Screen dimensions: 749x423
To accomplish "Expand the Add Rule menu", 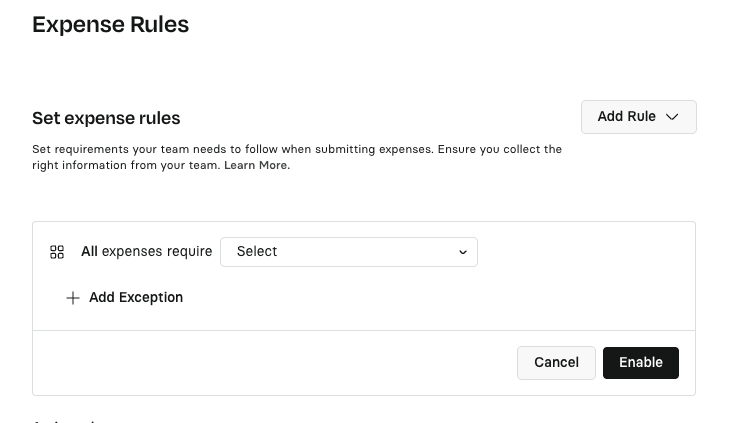I will (638, 117).
